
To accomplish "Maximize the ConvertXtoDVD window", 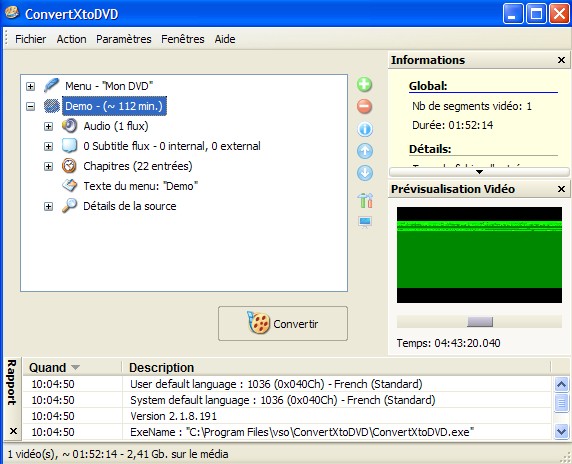I will (536, 14).
